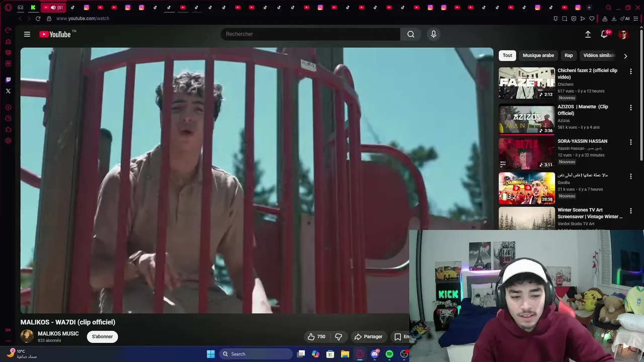Go back in browser history

tap(20, 19)
